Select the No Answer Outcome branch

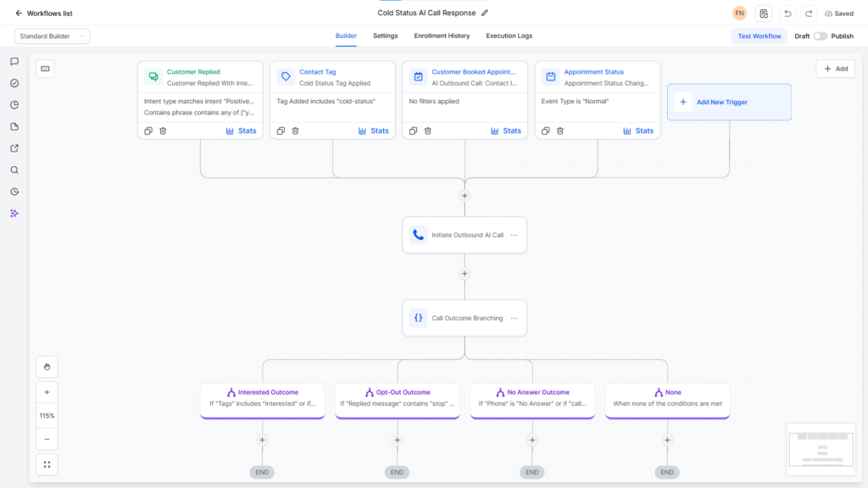[532, 400]
